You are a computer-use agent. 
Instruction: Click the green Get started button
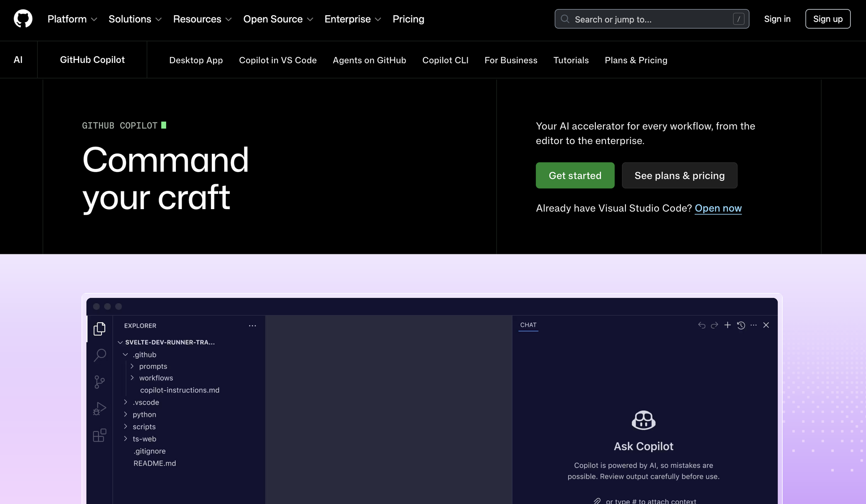tap(575, 175)
